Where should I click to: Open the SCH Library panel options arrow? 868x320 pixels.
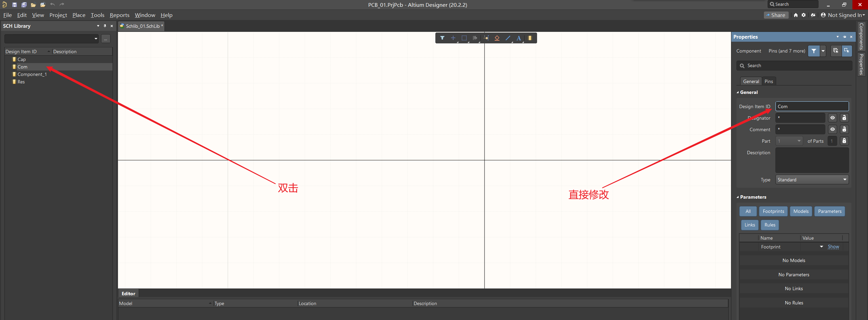[x=98, y=26]
